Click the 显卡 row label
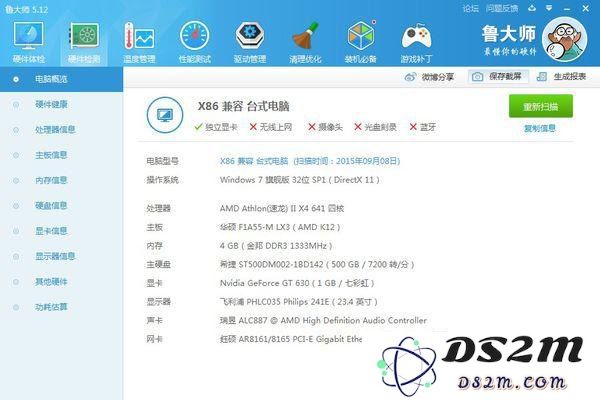This screenshot has width=600, height=400. [x=155, y=283]
